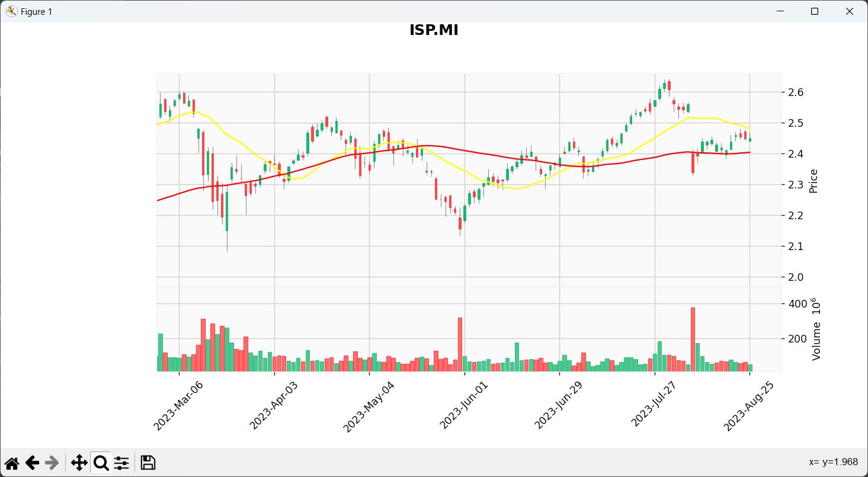Click the 2.0 price axis value

point(796,277)
